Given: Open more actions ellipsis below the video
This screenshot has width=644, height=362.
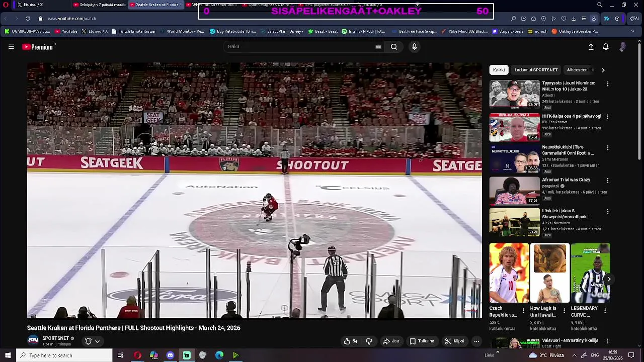Looking at the screenshot, I should [x=476, y=341].
